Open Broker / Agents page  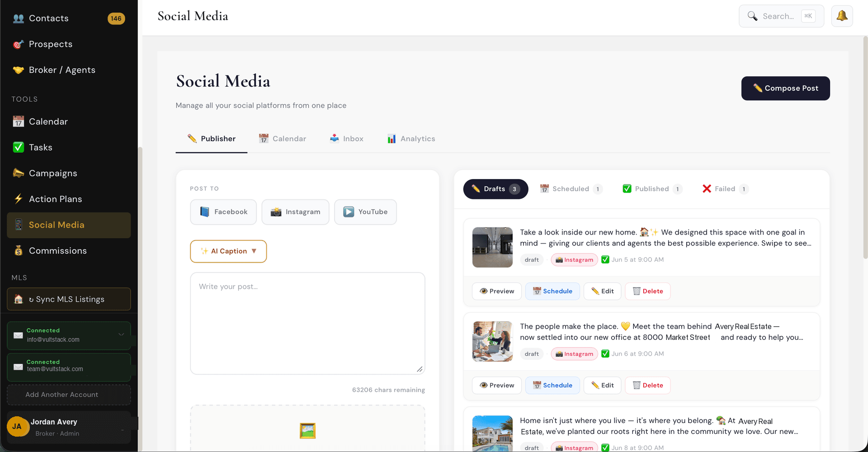(x=69, y=70)
